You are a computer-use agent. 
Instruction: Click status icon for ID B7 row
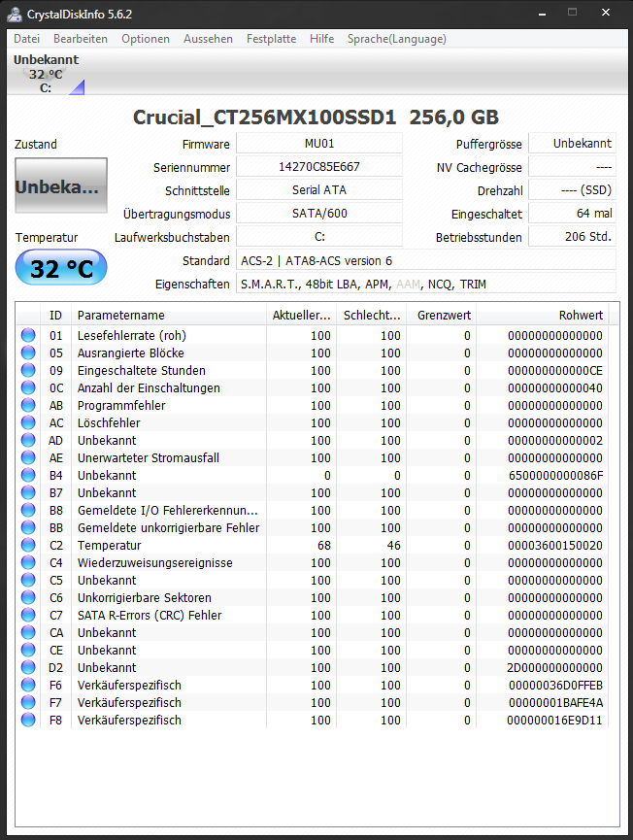28,493
